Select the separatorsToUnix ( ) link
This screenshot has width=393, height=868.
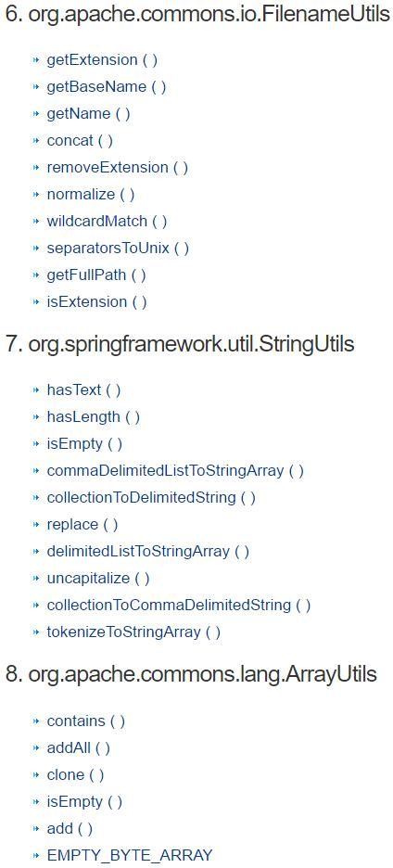click(118, 248)
